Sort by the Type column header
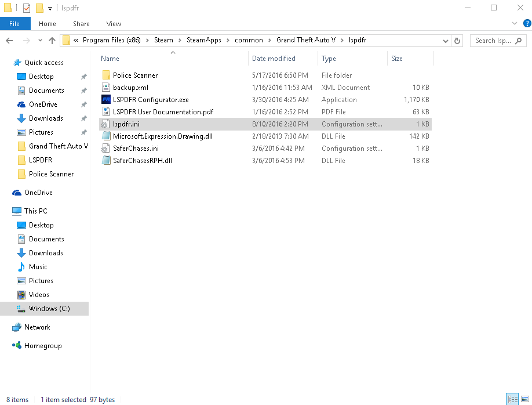The image size is (532, 405). pyautogui.click(x=352, y=59)
